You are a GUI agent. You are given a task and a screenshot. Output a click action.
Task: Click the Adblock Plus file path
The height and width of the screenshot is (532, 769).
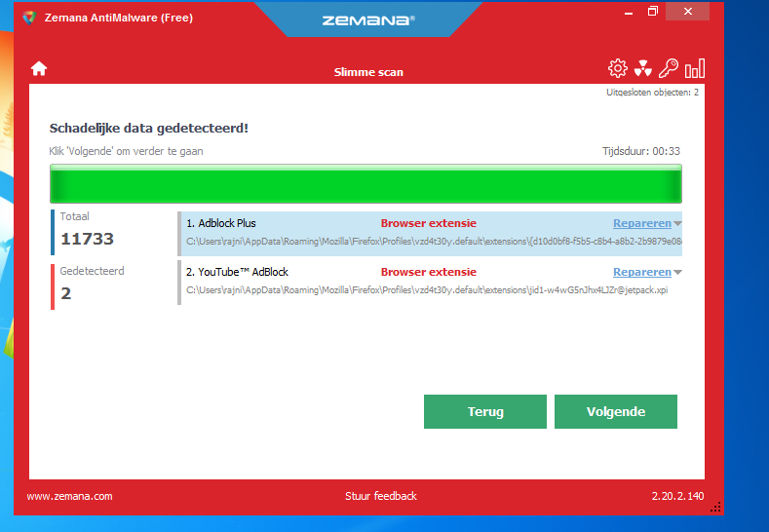tap(434, 242)
